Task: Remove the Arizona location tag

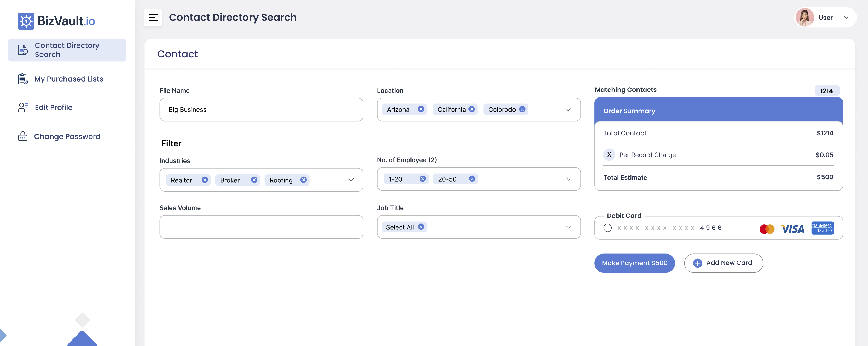Action: coord(420,109)
